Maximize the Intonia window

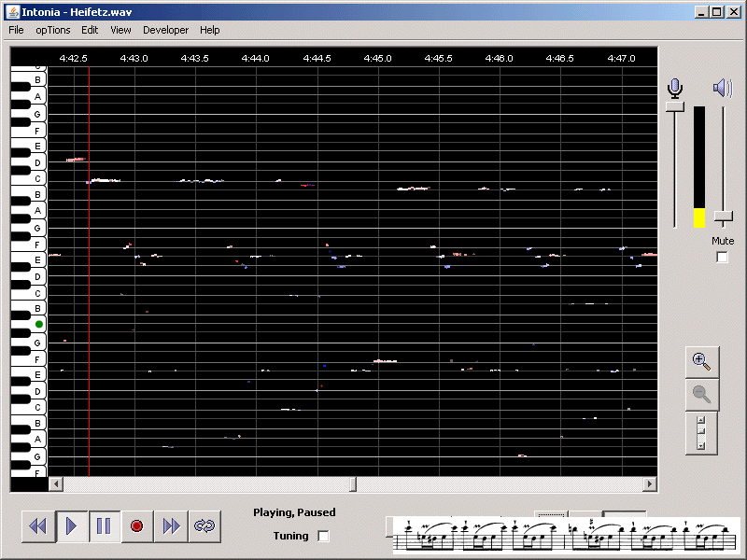(716, 12)
